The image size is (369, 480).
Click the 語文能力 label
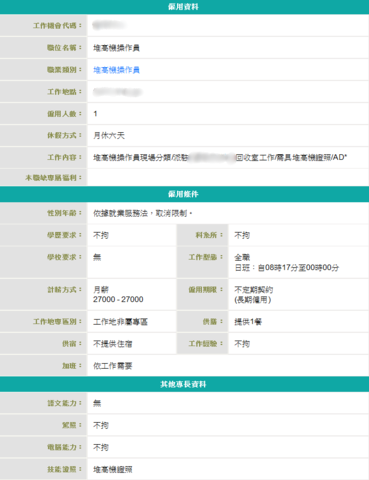coord(64,403)
